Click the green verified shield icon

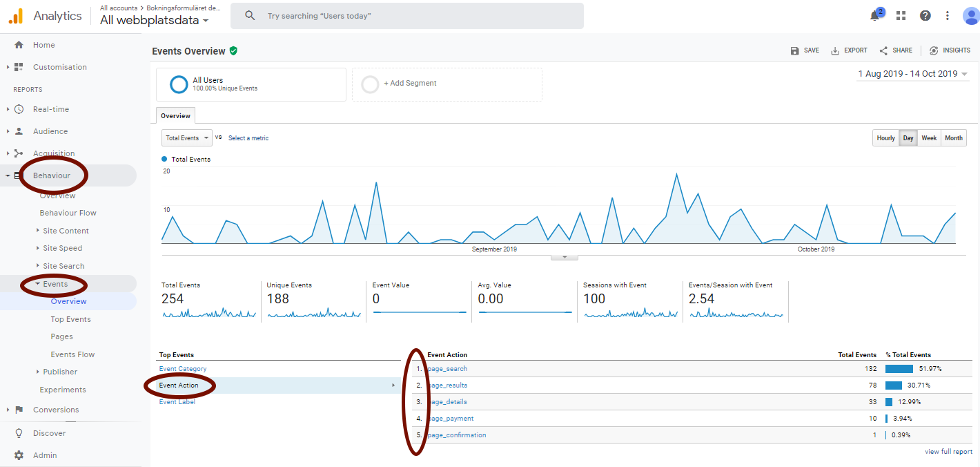(x=233, y=51)
